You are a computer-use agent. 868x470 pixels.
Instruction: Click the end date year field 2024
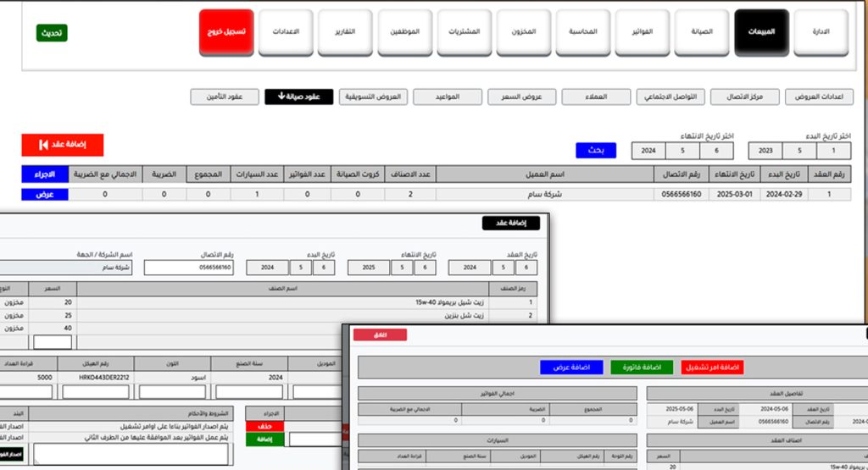pos(648,151)
